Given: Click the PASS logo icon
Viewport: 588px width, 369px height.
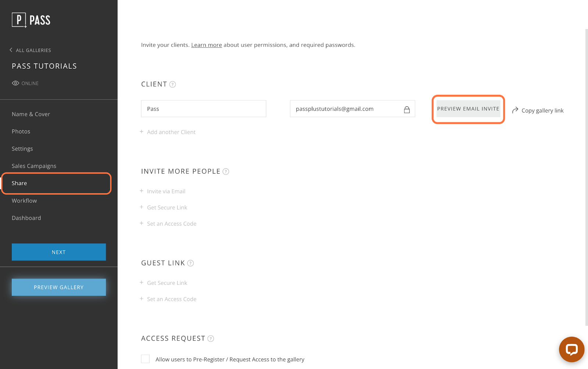Looking at the screenshot, I should [19, 20].
